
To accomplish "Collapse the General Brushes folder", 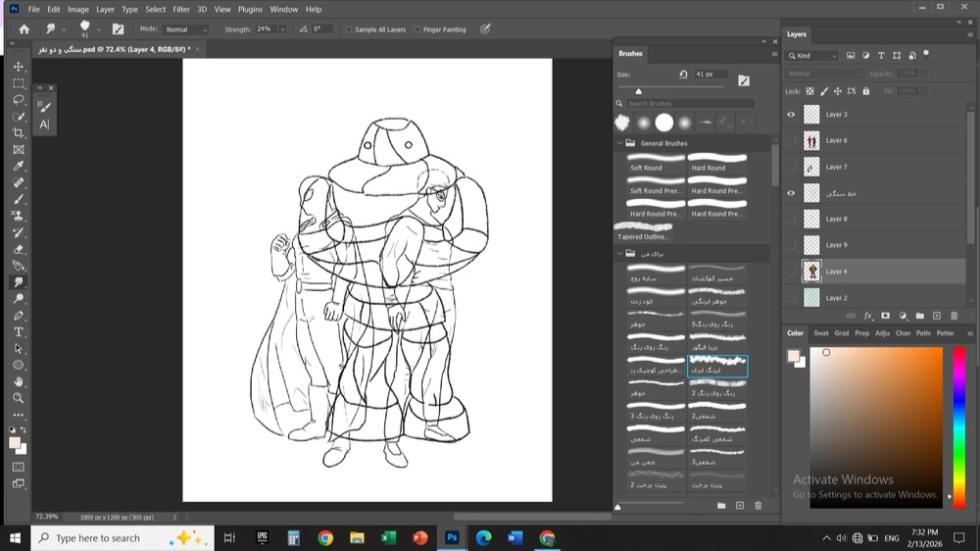I will pyautogui.click(x=620, y=143).
